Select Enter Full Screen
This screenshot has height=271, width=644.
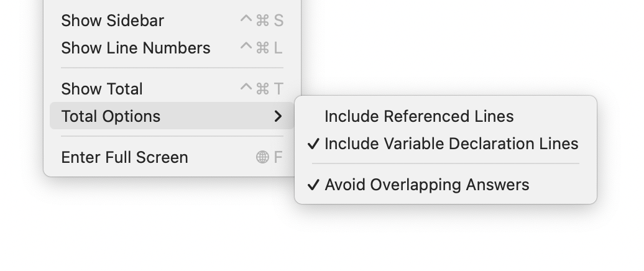172,157
